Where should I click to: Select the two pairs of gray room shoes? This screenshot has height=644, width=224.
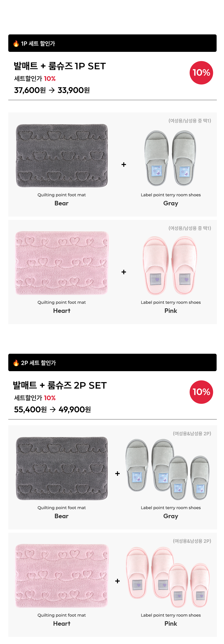(168, 469)
